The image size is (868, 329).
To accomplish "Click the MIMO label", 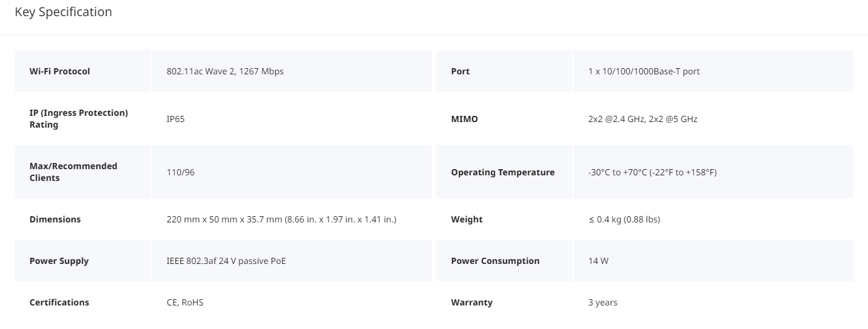I will (x=464, y=119).
